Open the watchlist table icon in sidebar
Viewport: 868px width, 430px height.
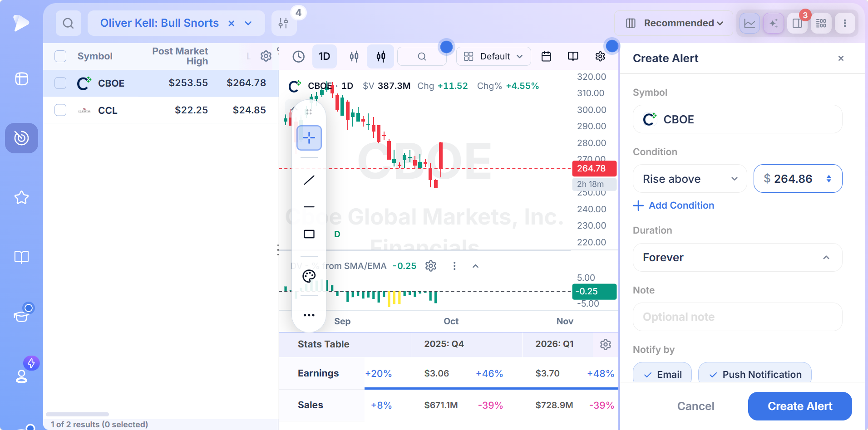coord(21,79)
